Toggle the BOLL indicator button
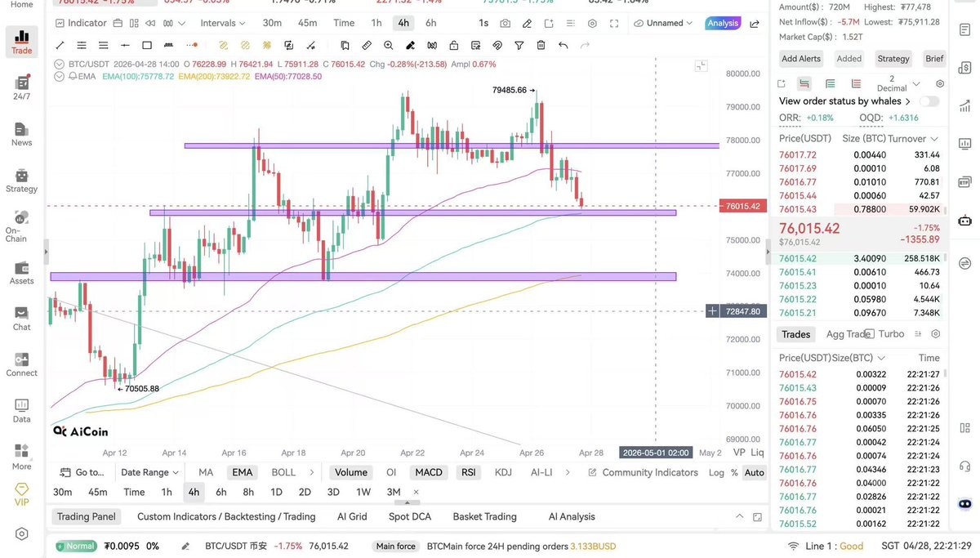 point(283,472)
